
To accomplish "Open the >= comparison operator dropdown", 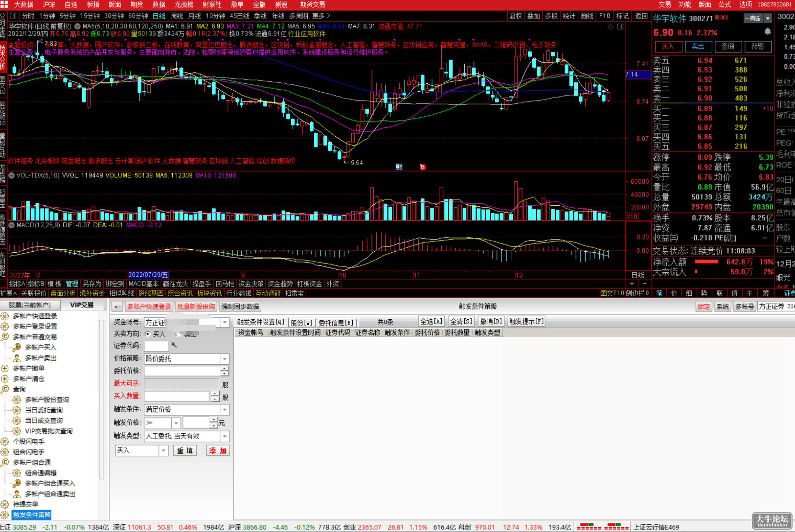I will point(176,423).
